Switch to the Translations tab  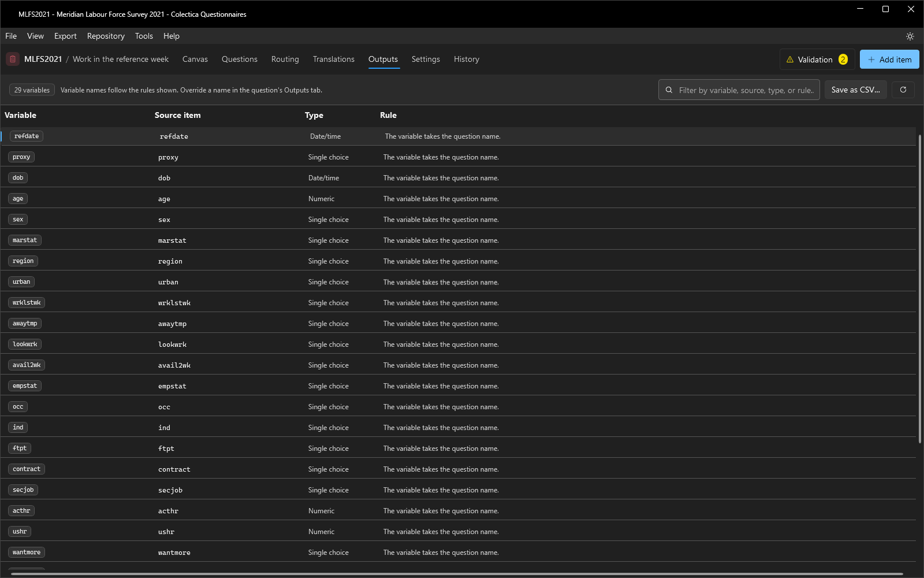(334, 59)
